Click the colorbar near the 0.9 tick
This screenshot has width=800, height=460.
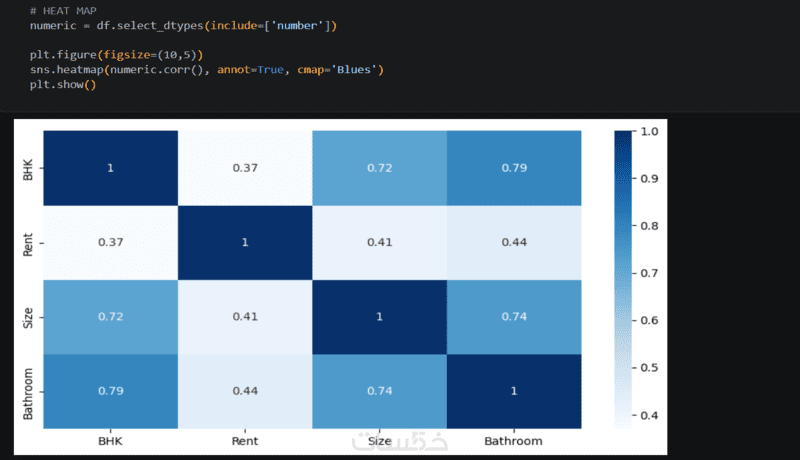coord(623,178)
